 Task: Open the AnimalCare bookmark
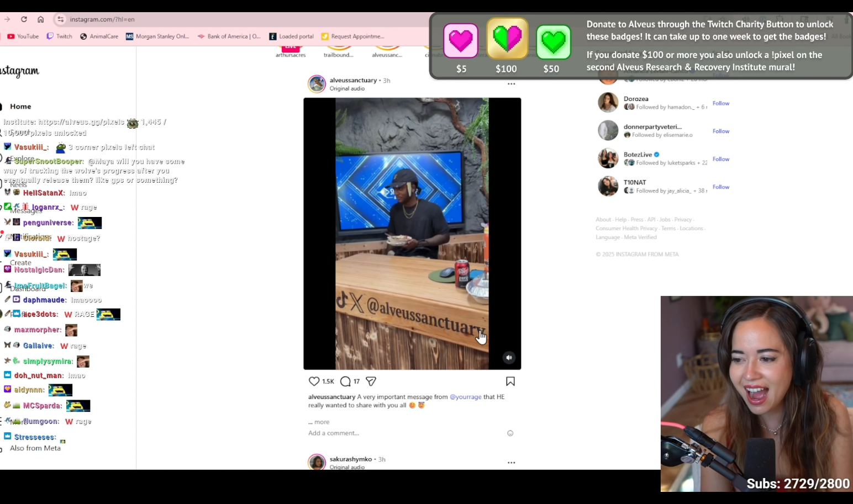(99, 36)
